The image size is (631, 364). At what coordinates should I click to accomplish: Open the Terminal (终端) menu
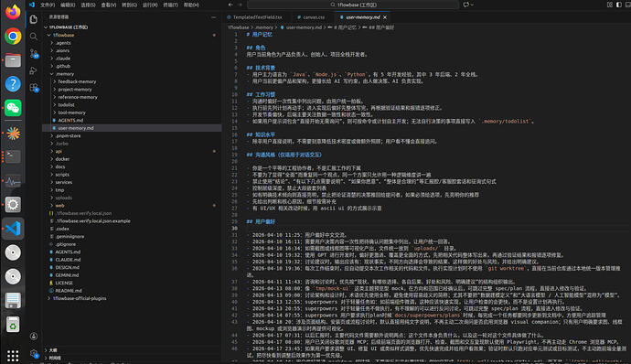point(171,5)
